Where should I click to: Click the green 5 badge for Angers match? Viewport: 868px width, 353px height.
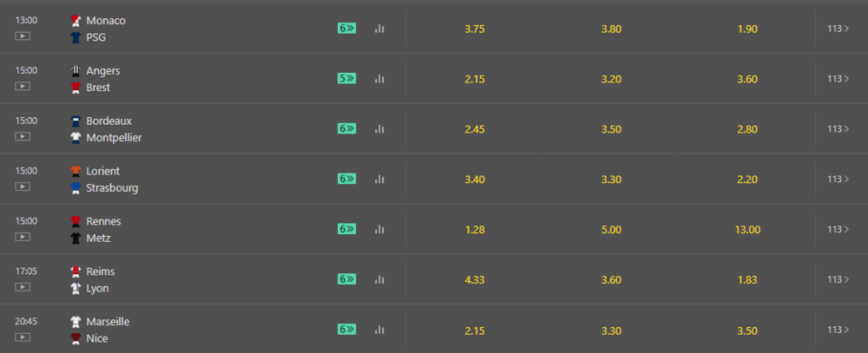tap(346, 79)
